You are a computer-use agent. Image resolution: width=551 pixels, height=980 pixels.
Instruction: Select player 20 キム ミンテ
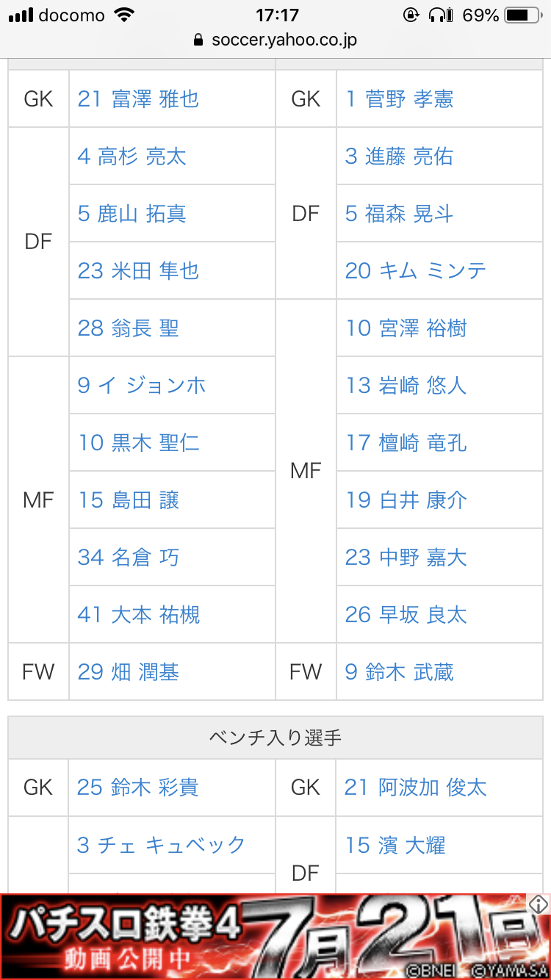[x=415, y=271]
